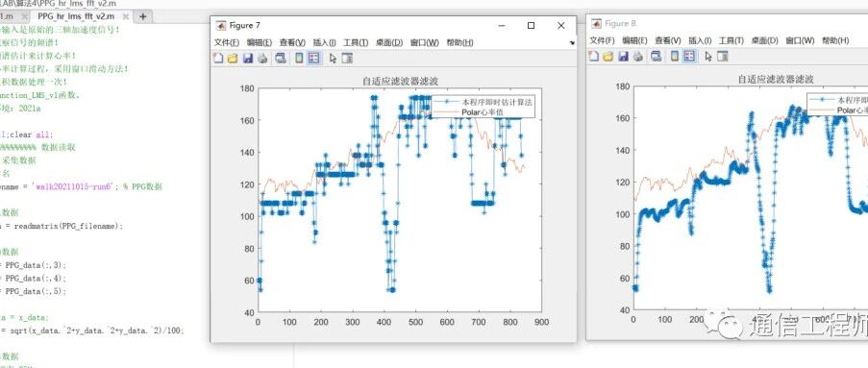Open 文件(F) menu in Figure 8
This screenshot has height=368, width=868.
[x=602, y=40]
